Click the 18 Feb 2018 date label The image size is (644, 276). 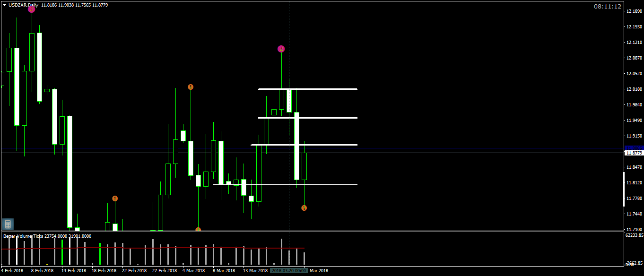click(x=104, y=271)
